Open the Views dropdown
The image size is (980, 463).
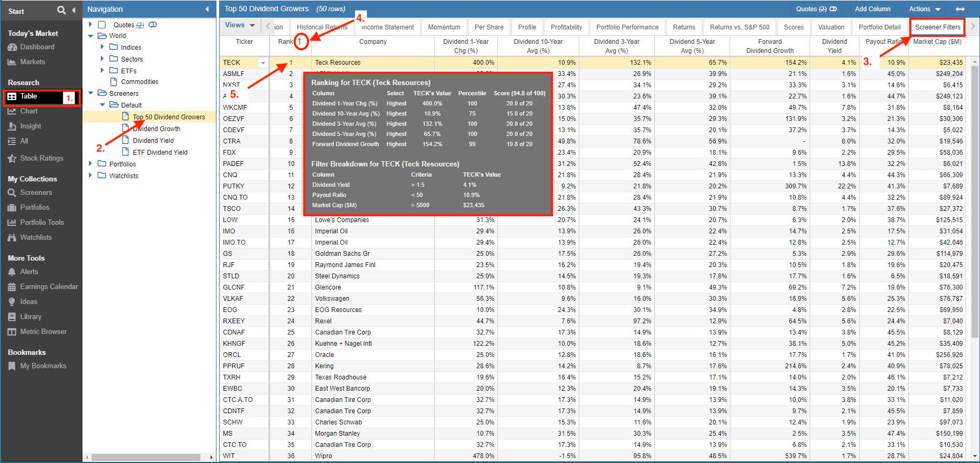pos(240,25)
